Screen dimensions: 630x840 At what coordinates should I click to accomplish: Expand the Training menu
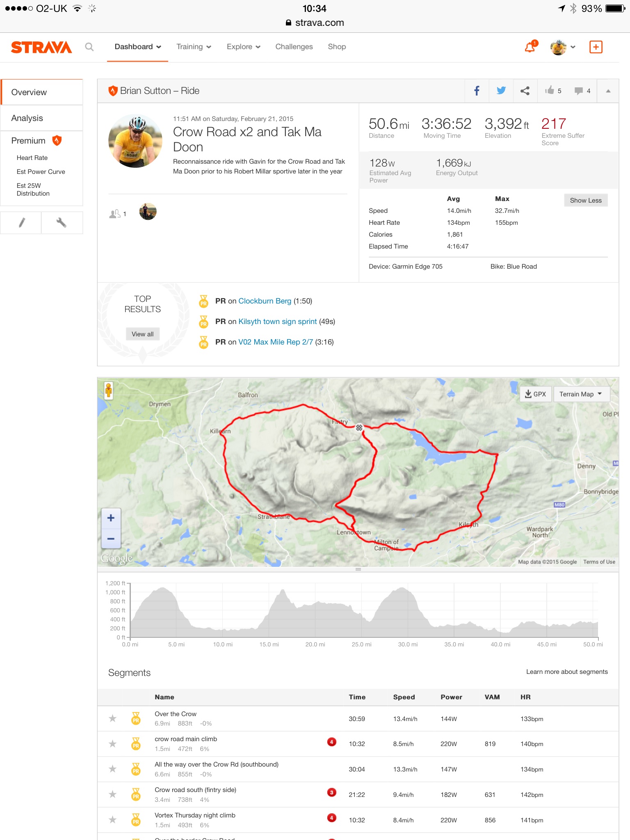[x=194, y=47]
